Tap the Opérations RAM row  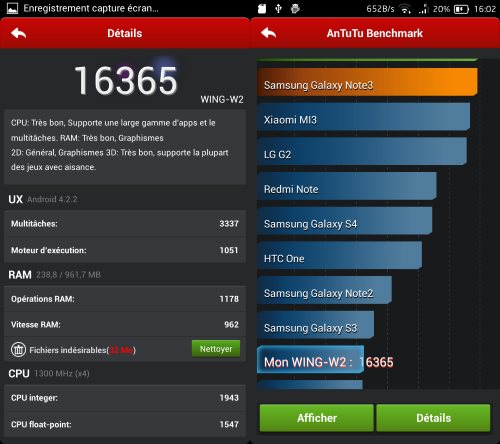coord(125,299)
